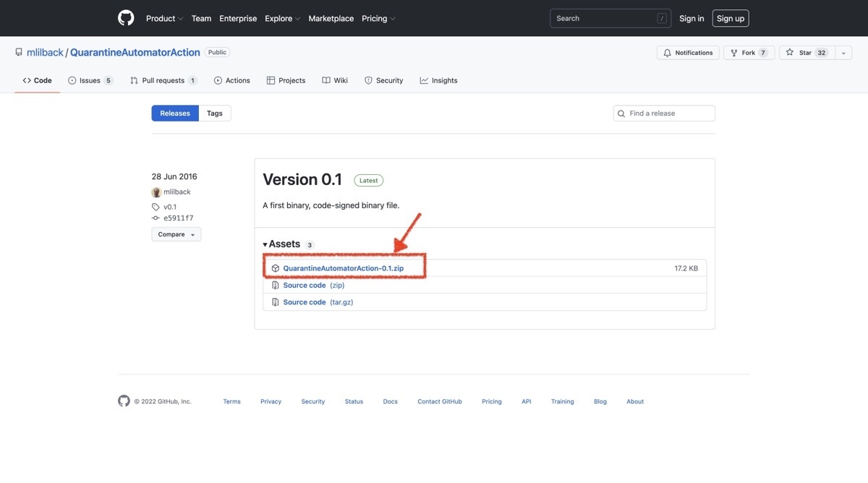The height and width of the screenshot is (483, 868).
Task: Open the v0.1 tag link
Action: (170, 207)
